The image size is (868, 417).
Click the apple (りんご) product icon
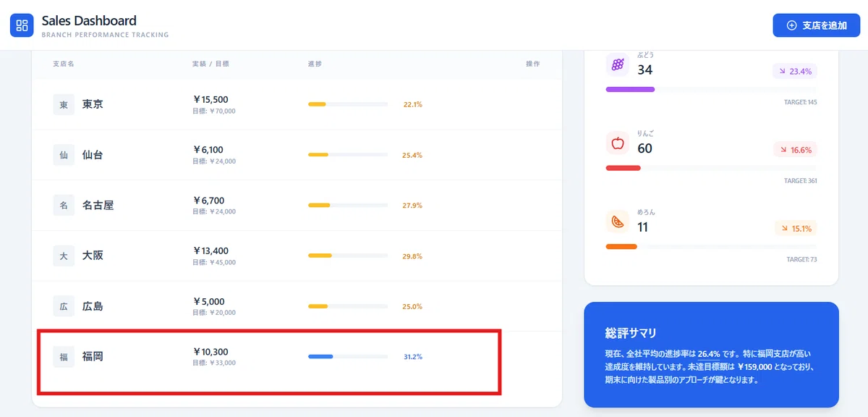pyautogui.click(x=618, y=143)
